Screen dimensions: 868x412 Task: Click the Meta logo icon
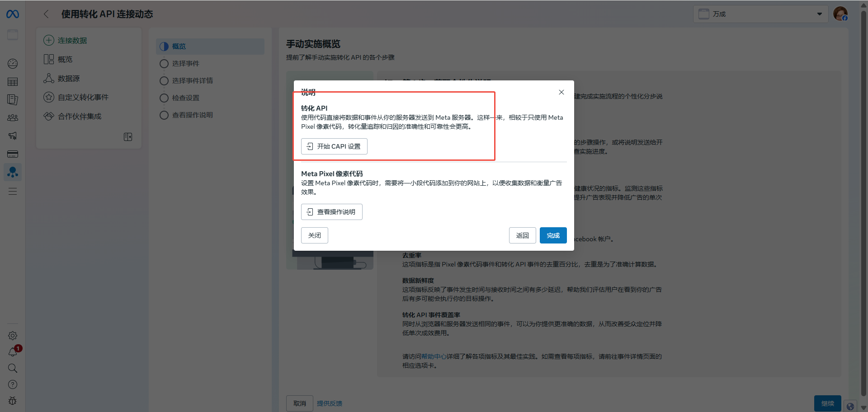pyautogui.click(x=13, y=14)
